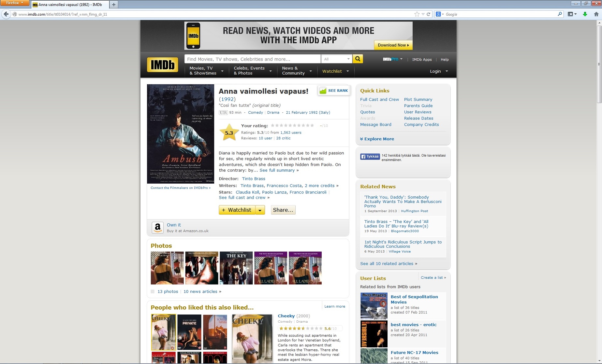602x364 pixels.
Task: Click the director Tinto Brass link
Action: pyautogui.click(x=253, y=178)
